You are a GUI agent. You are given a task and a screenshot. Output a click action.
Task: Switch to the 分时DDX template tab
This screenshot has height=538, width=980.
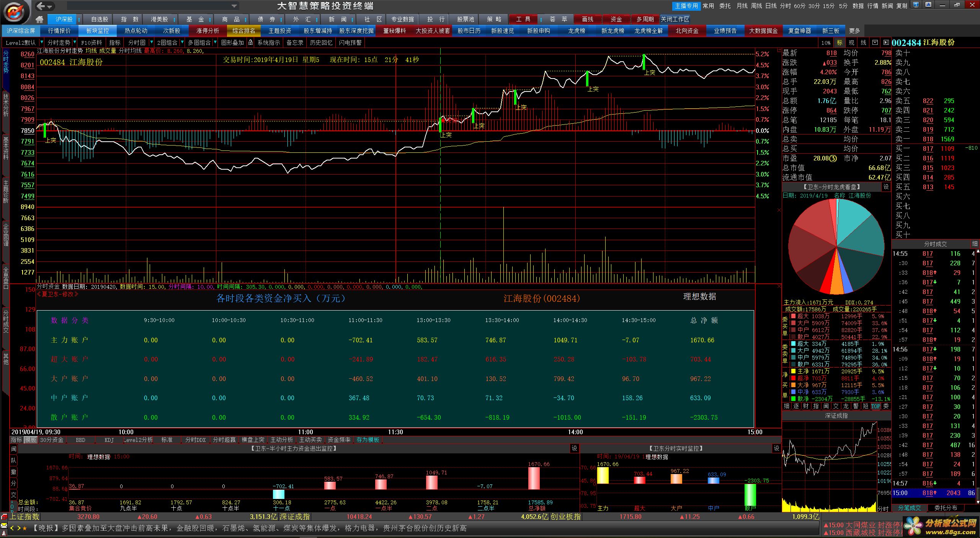[x=195, y=440]
